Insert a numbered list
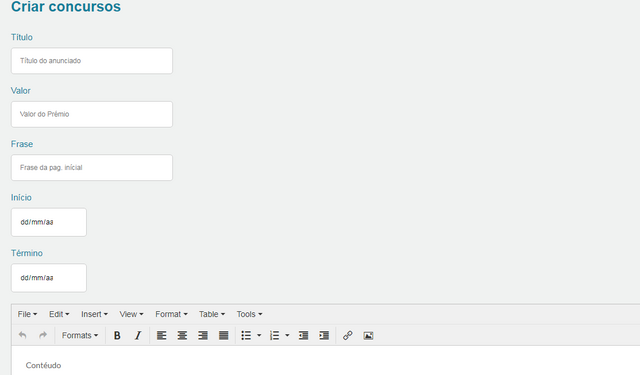Screen dimensions: 640x375 click(x=274, y=335)
